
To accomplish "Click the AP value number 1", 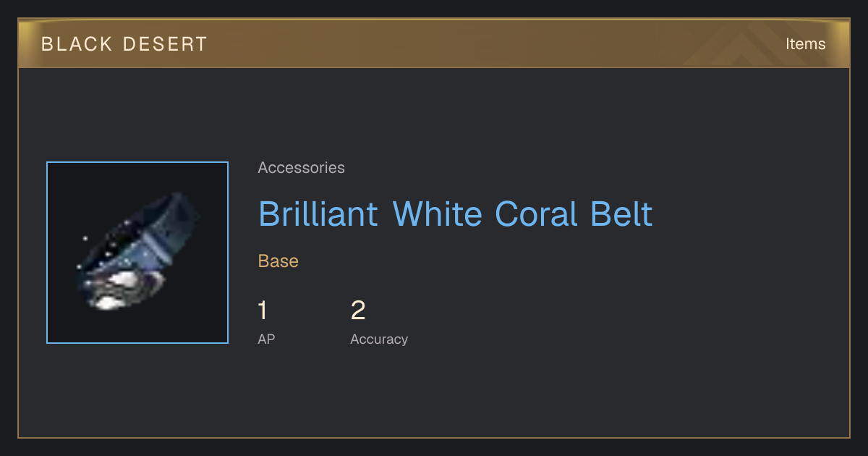I will 263,311.
